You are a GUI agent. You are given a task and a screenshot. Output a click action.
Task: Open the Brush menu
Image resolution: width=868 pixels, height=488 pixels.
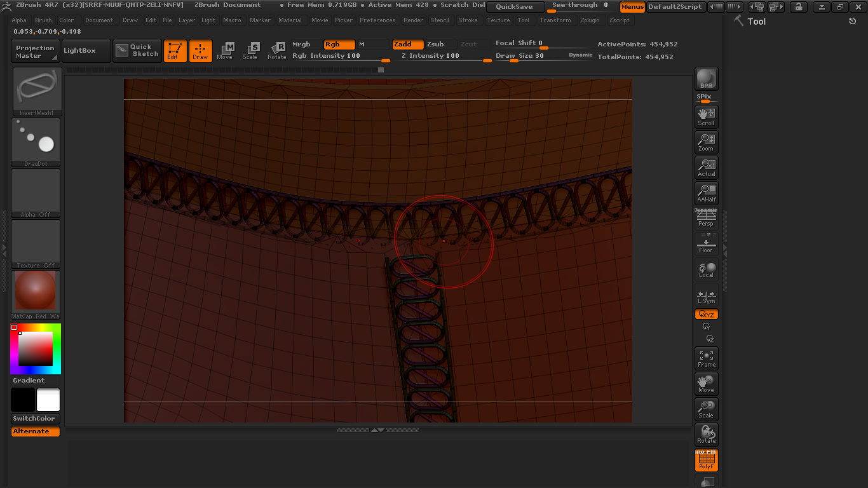pyautogui.click(x=43, y=20)
